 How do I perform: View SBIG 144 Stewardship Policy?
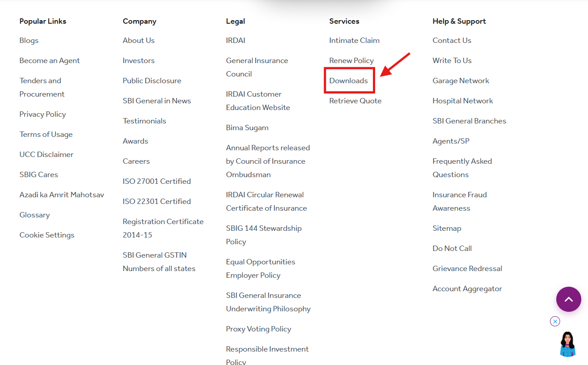(264, 235)
